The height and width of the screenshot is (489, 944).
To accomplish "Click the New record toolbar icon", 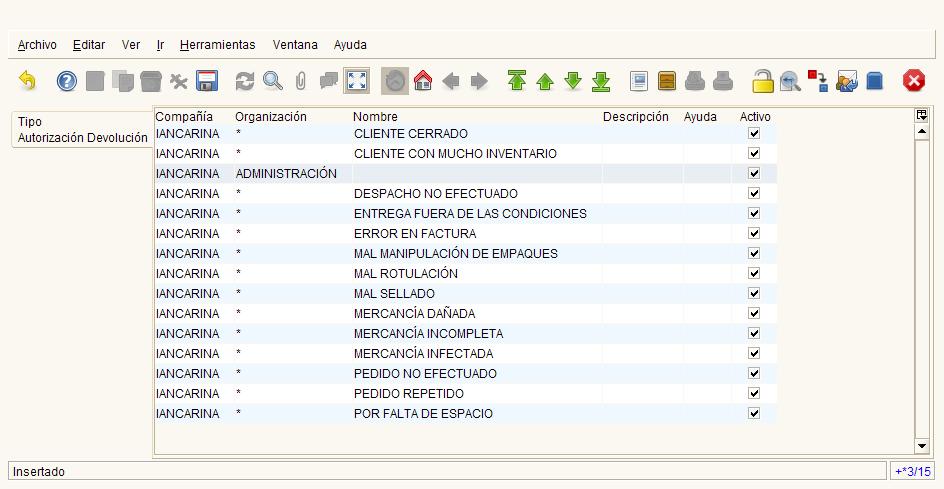I will (x=95, y=81).
